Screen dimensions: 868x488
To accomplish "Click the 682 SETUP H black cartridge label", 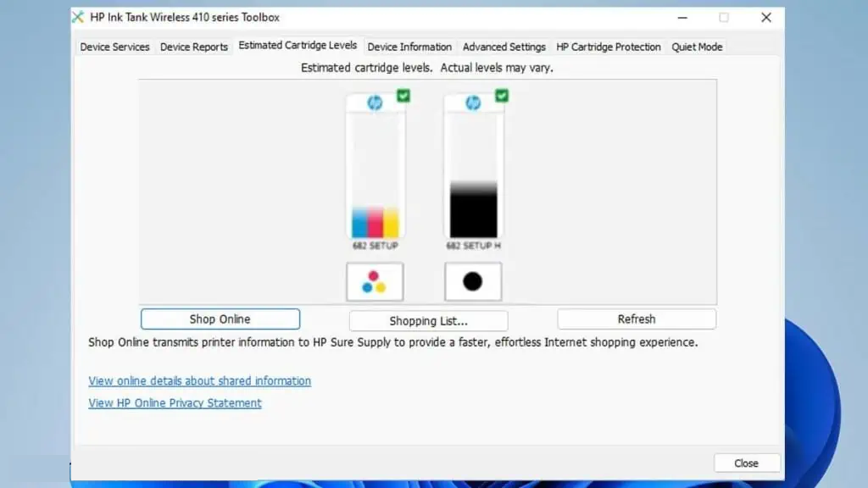I will (473, 246).
